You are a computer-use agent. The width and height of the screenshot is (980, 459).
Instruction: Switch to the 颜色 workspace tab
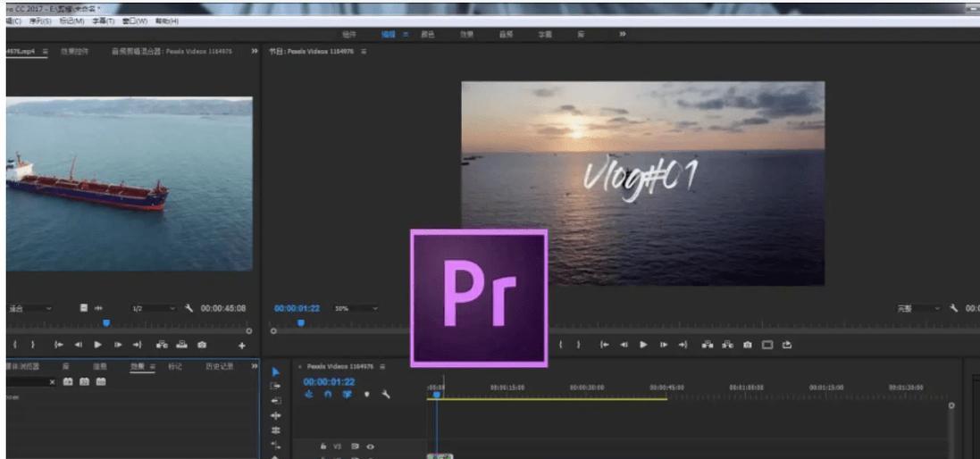[x=428, y=34]
